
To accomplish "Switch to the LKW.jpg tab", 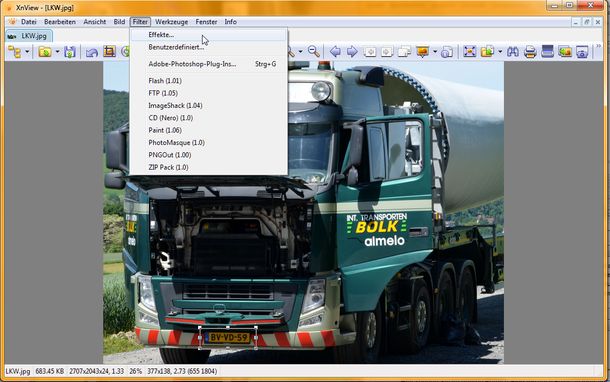I will 29,36.
